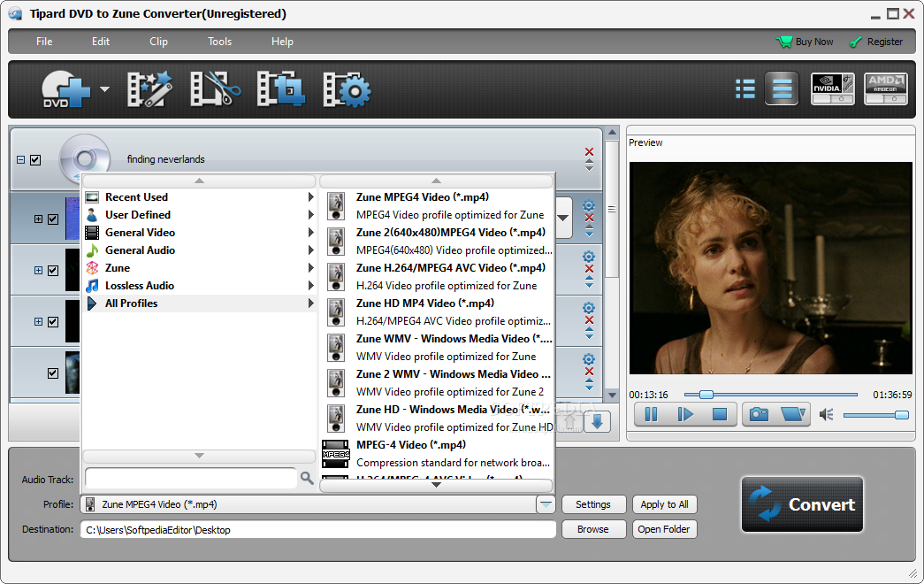The height and width of the screenshot is (584, 924).
Task: Remove the fourth title with red X
Action: pyautogui.click(x=589, y=372)
